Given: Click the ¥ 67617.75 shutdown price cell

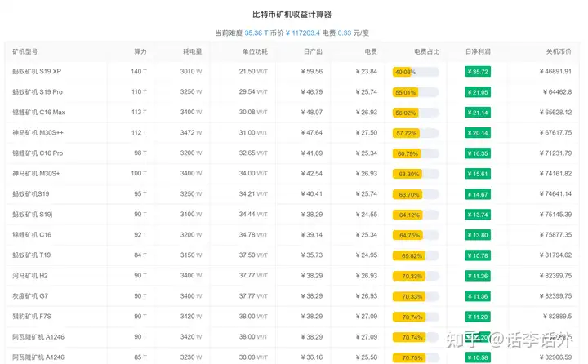Looking at the screenshot, I should [555, 132].
